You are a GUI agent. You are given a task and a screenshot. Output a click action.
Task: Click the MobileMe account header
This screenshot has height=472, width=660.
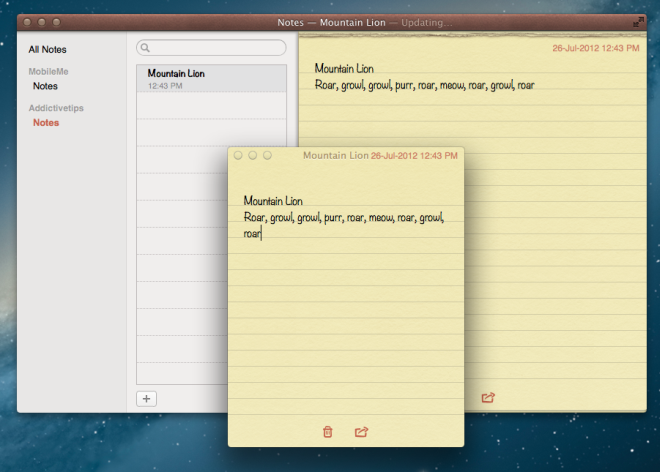(48, 72)
